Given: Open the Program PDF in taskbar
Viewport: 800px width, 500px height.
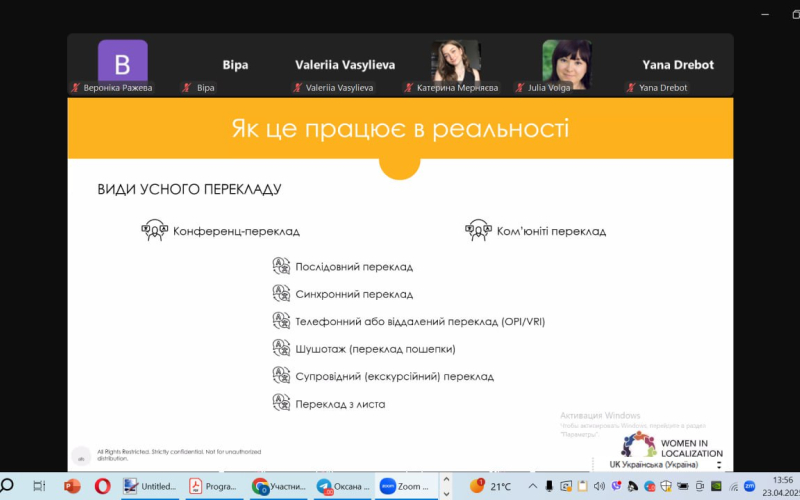Looking at the screenshot, I should (212, 486).
